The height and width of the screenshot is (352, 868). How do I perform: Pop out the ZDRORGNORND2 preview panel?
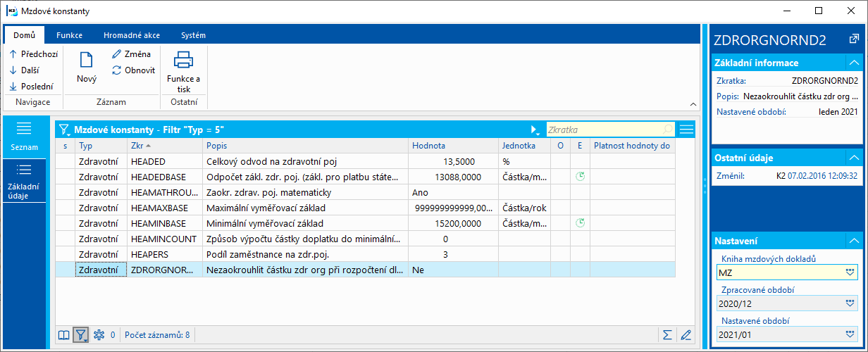click(853, 39)
